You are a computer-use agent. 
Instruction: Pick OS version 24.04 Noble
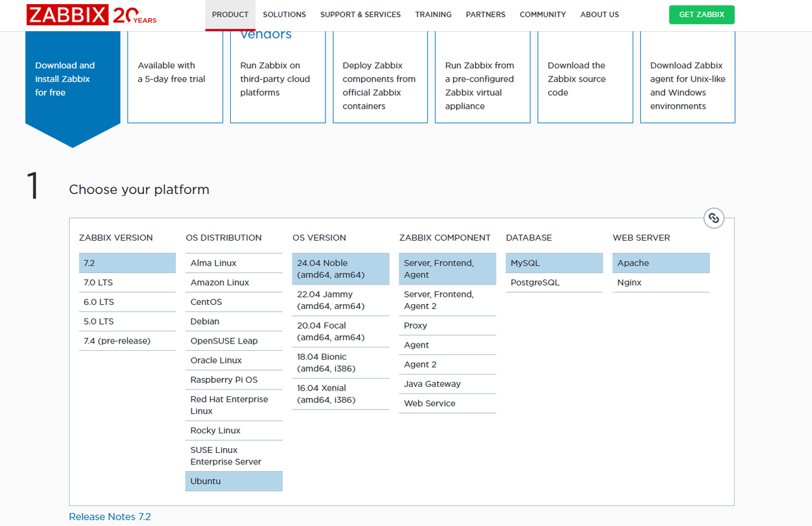(x=341, y=269)
